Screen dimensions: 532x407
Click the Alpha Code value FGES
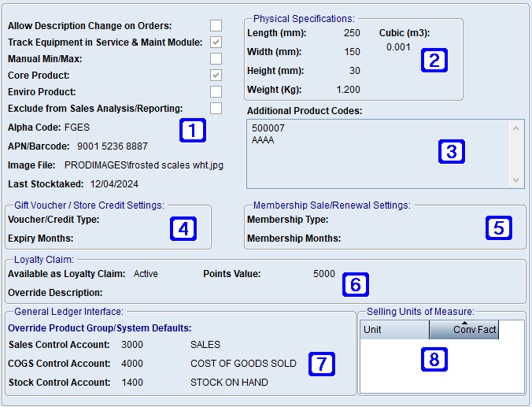tap(77, 128)
